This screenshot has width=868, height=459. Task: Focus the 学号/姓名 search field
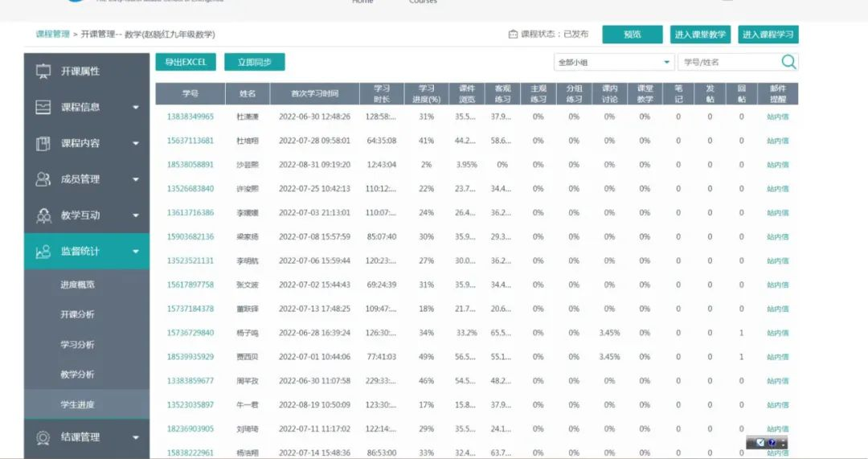coord(727,62)
